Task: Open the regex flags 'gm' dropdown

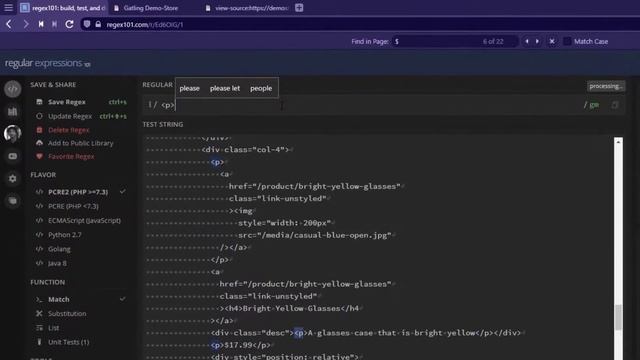Action: 594,105
